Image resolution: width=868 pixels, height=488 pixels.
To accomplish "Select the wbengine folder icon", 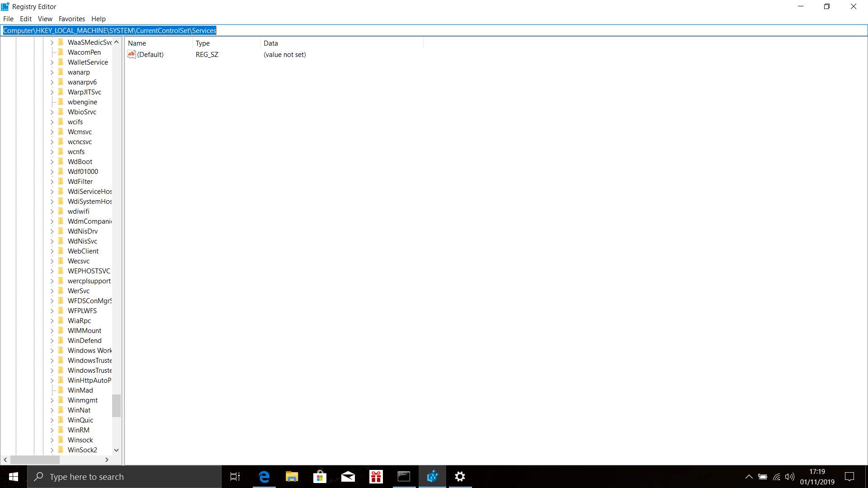I will tap(61, 102).
